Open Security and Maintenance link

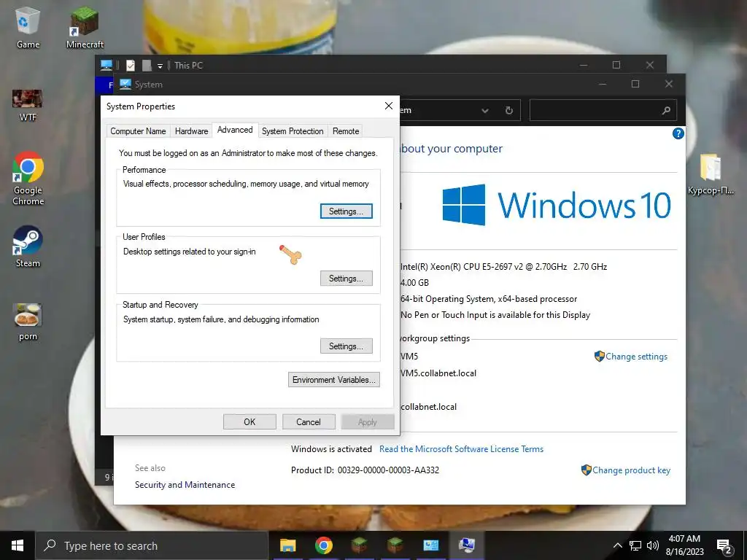pyautogui.click(x=185, y=485)
